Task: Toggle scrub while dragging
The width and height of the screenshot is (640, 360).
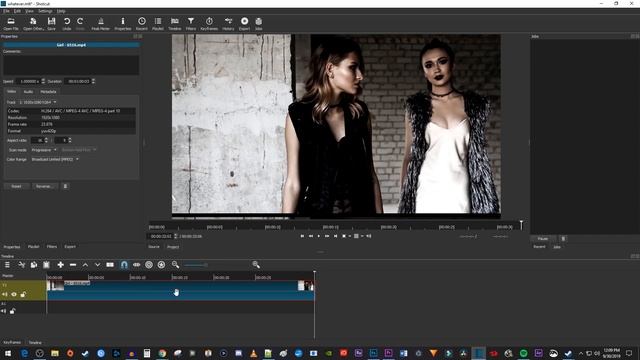Action: click(136, 265)
